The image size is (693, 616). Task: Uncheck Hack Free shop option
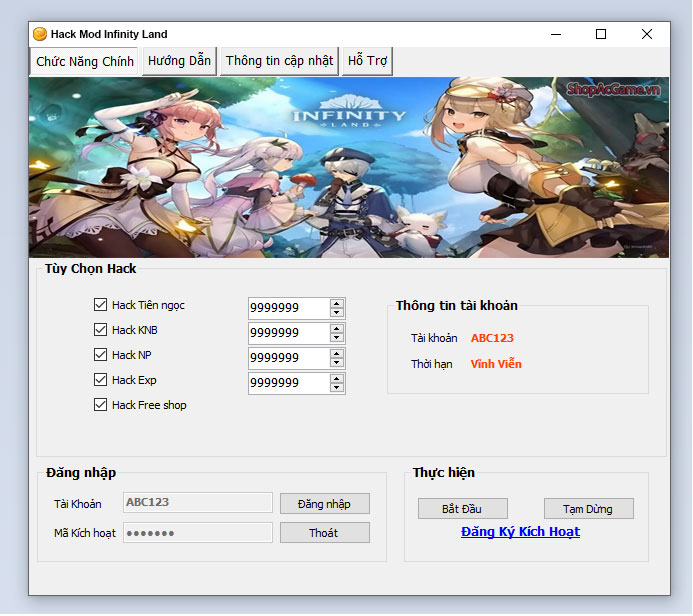coord(100,405)
